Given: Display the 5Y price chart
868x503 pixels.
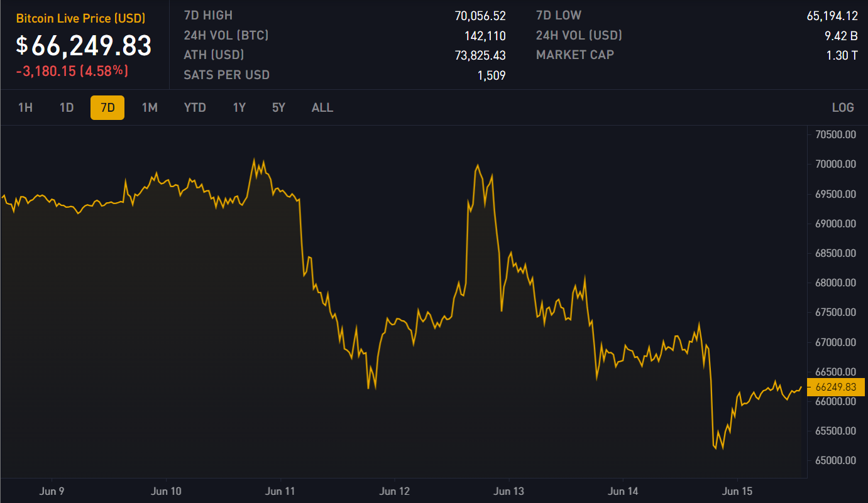Looking at the screenshot, I should tap(278, 107).
